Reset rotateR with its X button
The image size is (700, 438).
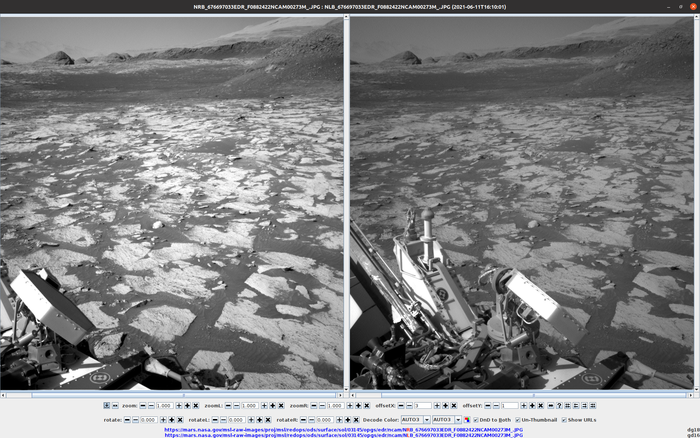(356, 420)
